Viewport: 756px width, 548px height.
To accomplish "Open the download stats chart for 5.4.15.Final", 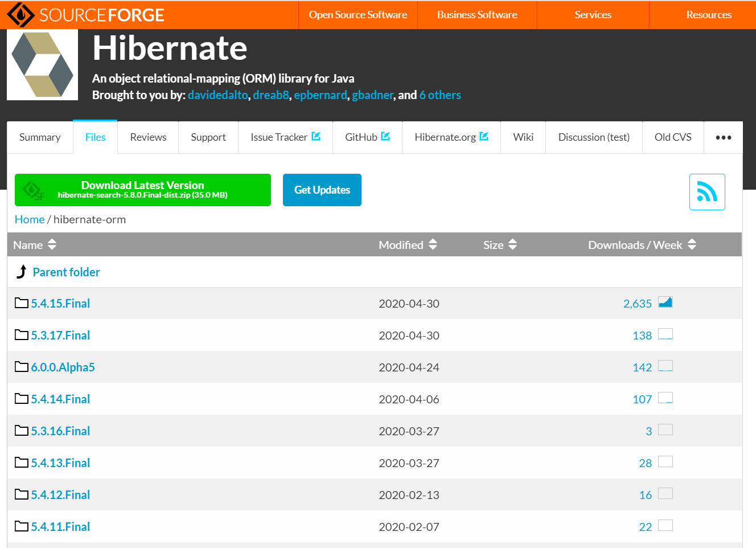I will pos(665,302).
